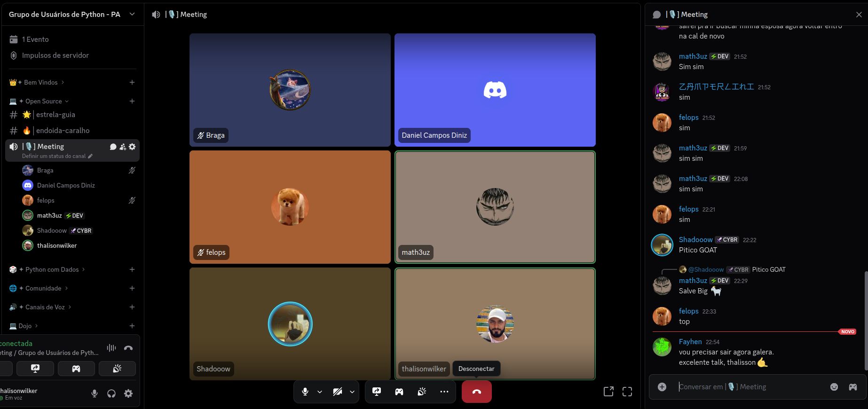Open the screen share option in call bar

(377, 392)
